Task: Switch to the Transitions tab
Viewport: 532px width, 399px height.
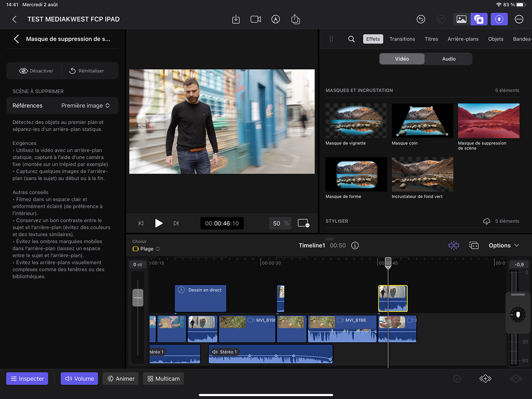Action: [402, 39]
